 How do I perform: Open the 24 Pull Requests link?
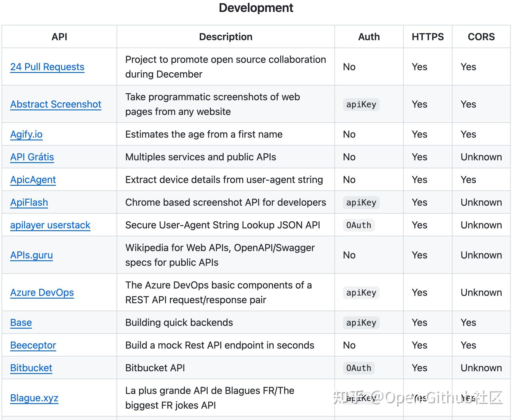tap(47, 67)
